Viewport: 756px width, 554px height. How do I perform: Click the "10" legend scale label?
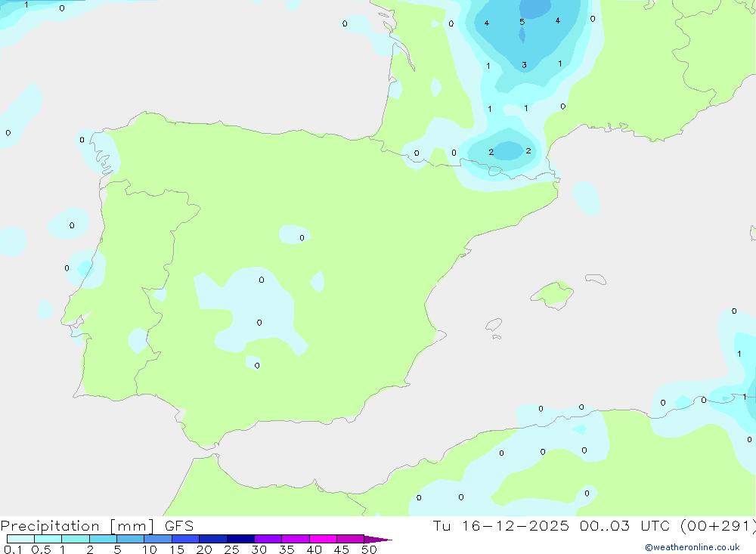pos(150,549)
